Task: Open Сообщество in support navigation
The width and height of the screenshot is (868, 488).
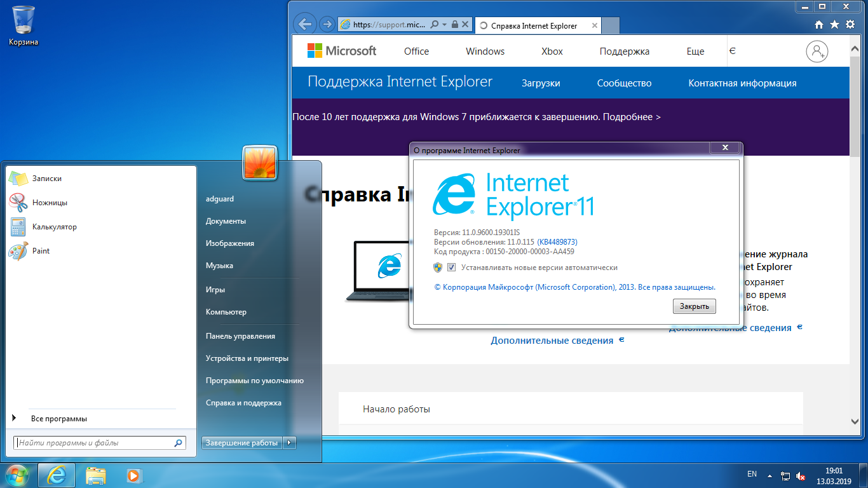Action: point(624,83)
